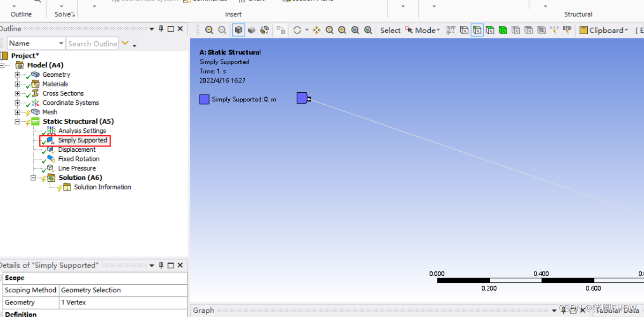Enable the Face selection filter
Screen dimensions: 644x317
point(490,30)
